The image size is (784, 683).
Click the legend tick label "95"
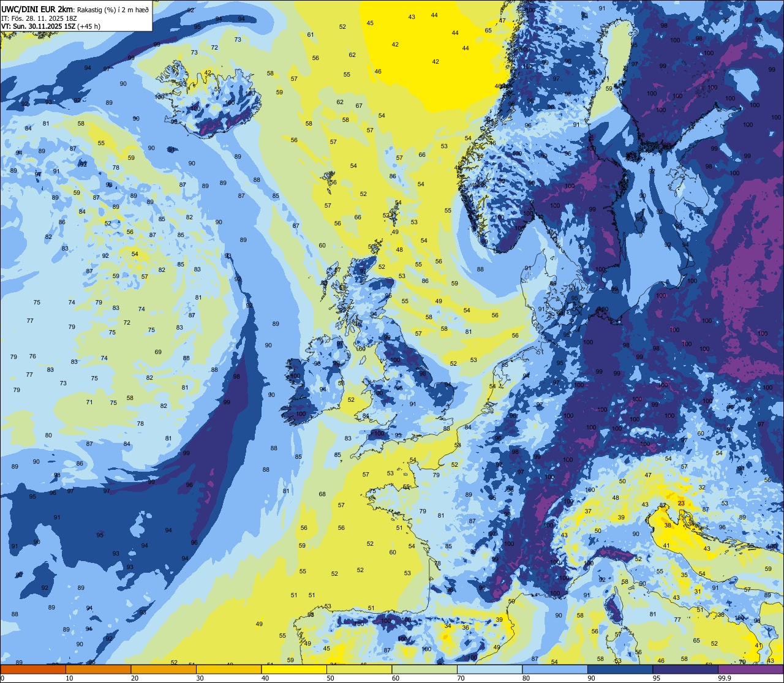click(657, 678)
